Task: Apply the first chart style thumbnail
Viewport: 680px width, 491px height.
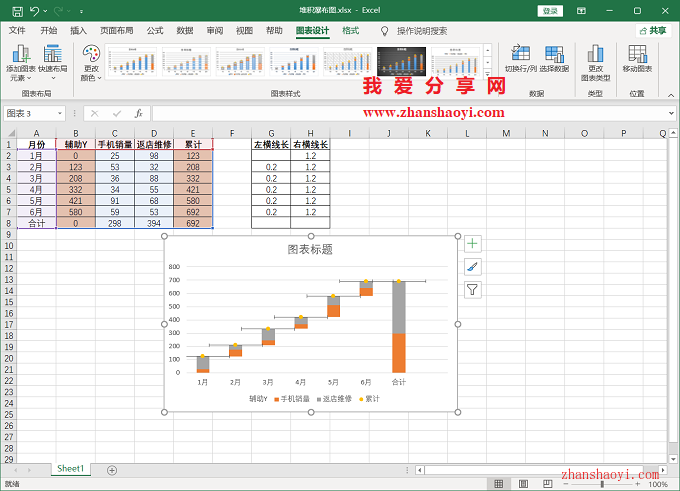Action: tap(132, 62)
